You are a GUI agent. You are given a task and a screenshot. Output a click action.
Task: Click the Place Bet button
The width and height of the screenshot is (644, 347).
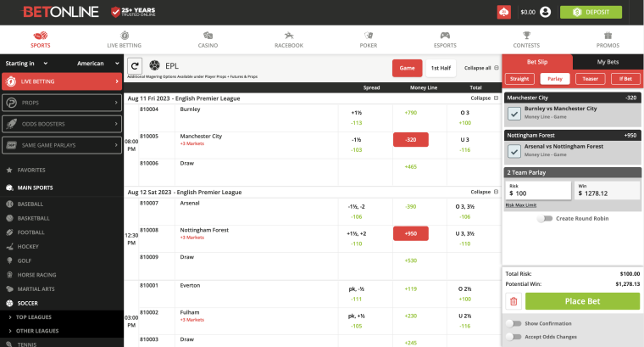click(582, 301)
